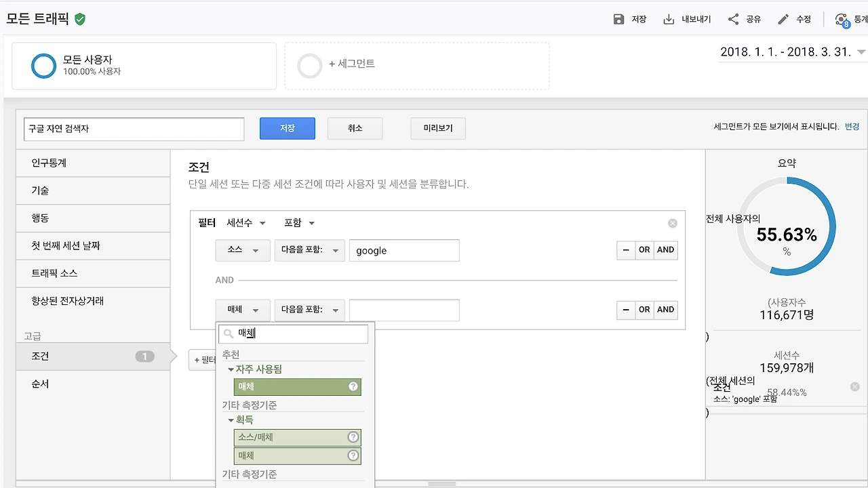Choose 매체 under 획득
Viewport: 868px width, 488px height.
[x=297, y=455]
